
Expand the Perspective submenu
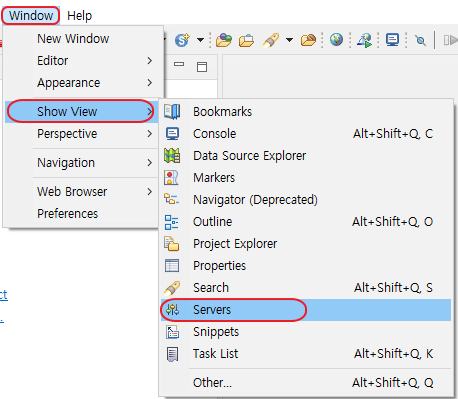pyautogui.click(x=82, y=134)
